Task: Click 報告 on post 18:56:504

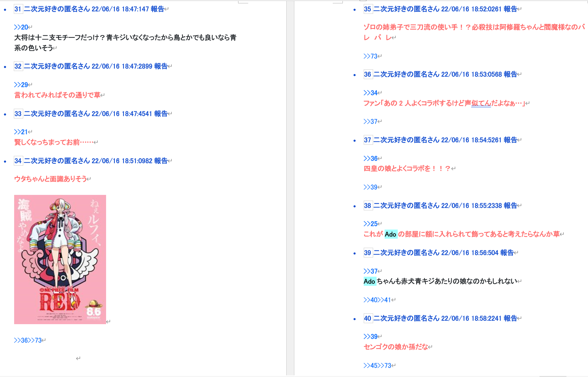Action: tap(507, 253)
